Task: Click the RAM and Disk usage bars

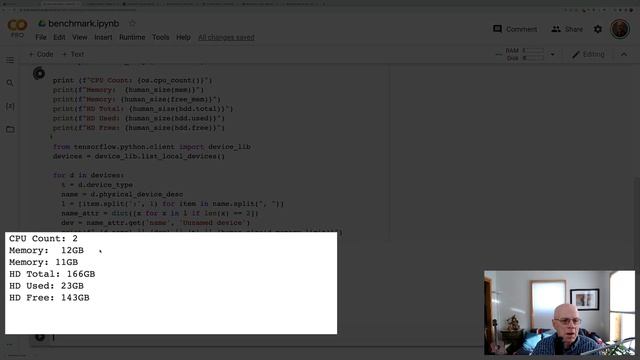Action: click(x=524, y=54)
